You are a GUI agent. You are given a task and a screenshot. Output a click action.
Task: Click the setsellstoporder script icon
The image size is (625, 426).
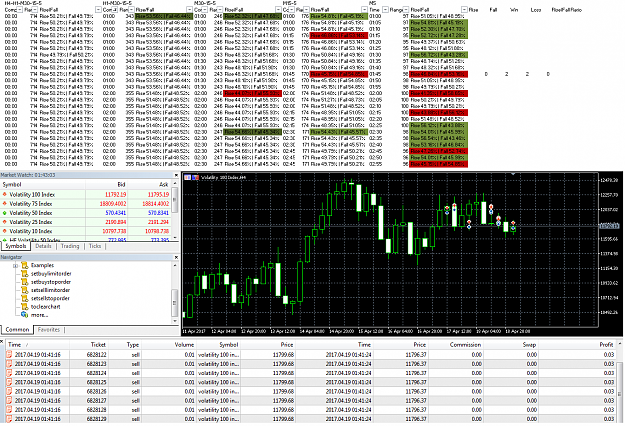(x=25, y=298)
